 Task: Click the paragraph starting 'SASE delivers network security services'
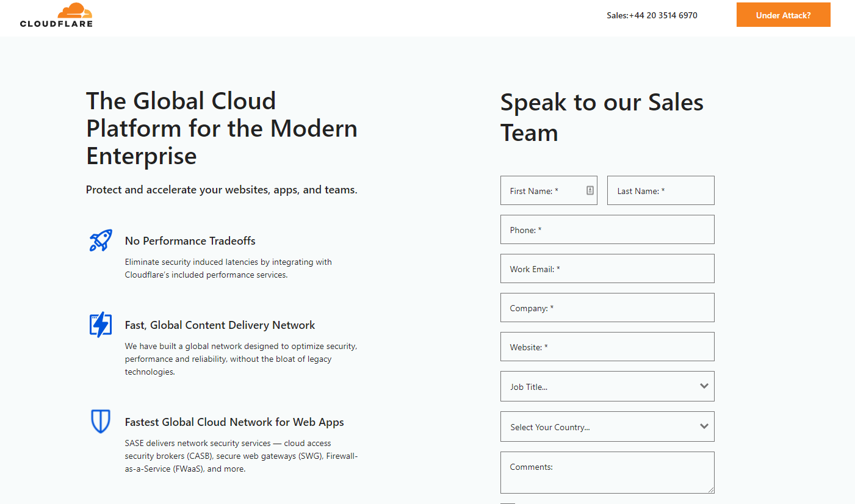tap(241, 456)
